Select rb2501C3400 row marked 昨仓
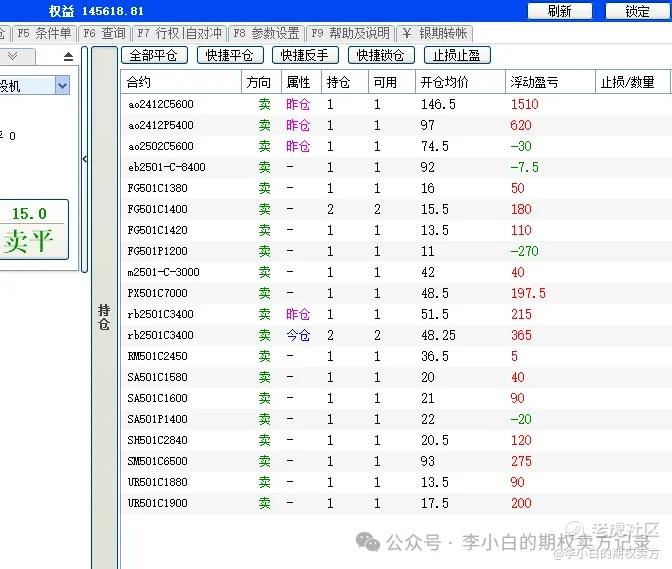Image resolution: width=672 pixels, height=569 pixels. pyautogui.click(x=396, y=314)
